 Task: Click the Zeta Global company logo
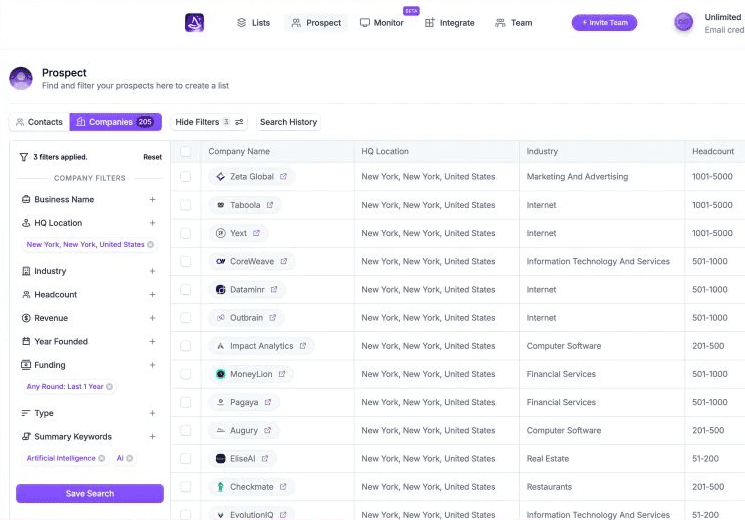click(x=220, y=176)
